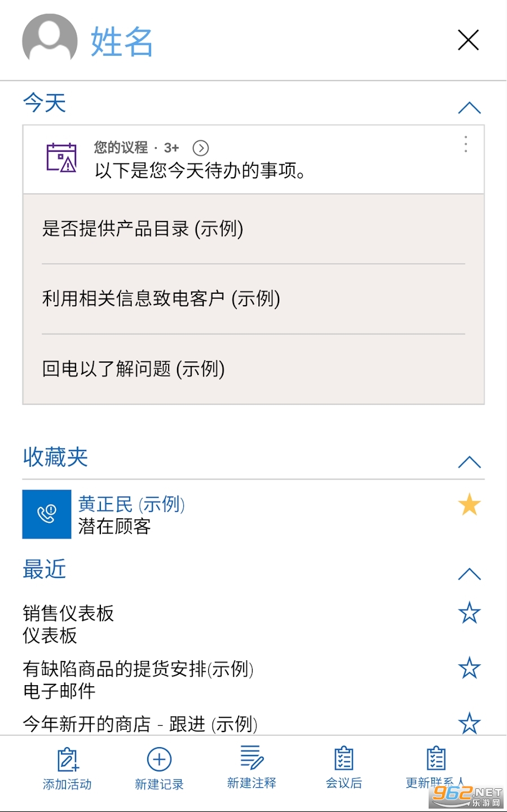
Task: Click the blue phone call icon for 黄正民
Action: click(x=47, y=514)
